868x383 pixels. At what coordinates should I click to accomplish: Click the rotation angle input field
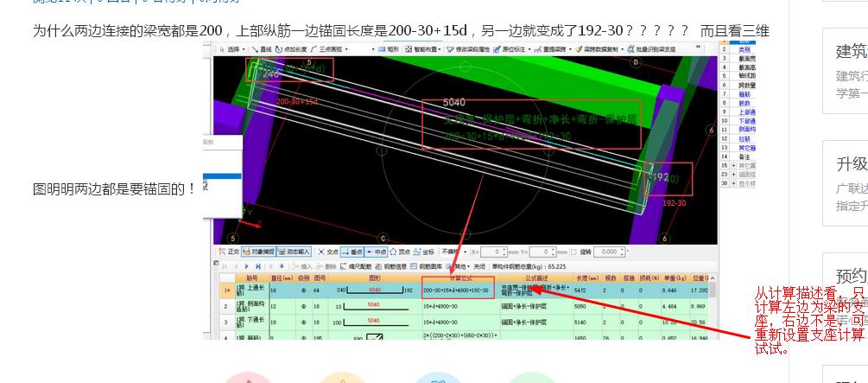coord(611,252)
